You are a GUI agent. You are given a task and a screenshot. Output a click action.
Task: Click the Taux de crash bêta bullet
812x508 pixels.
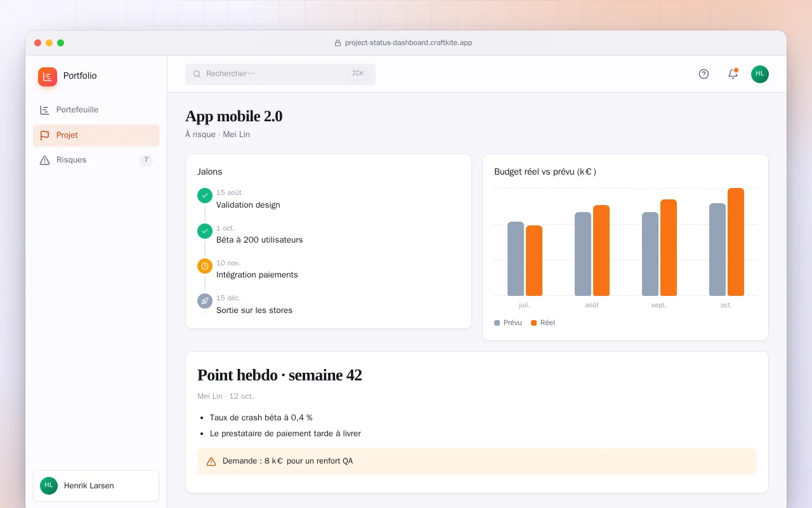click(261, 418)
